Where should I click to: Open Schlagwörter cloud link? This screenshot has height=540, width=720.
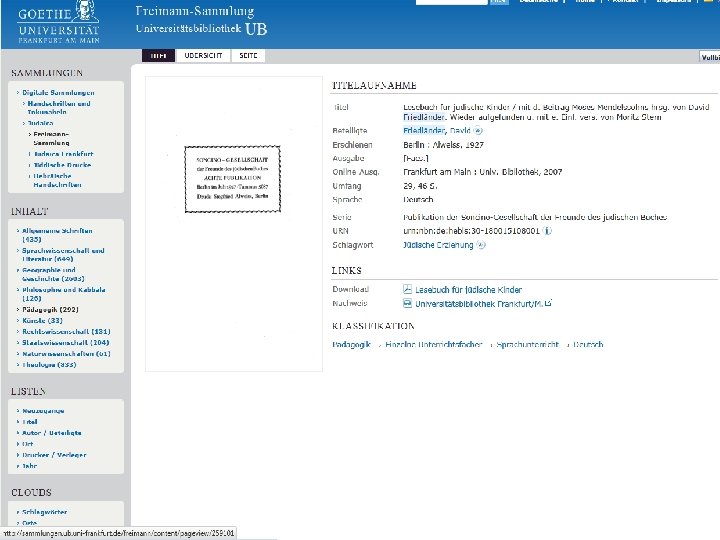tap(45, 512)
